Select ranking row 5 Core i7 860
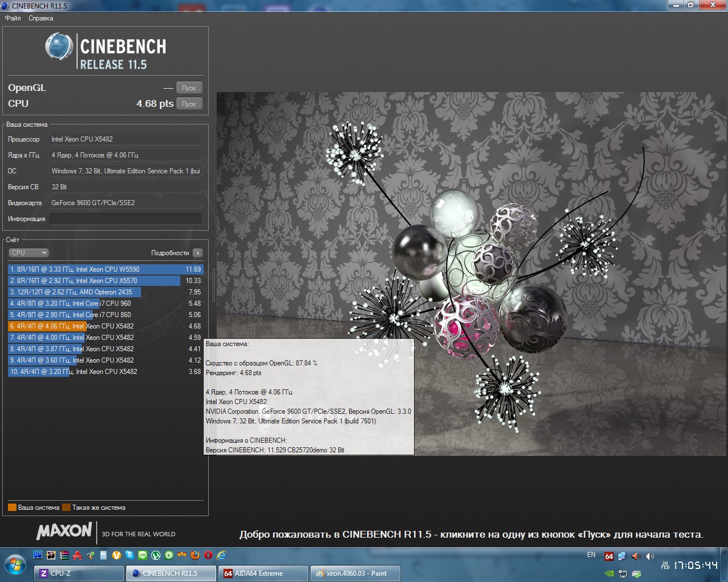 pyautogui.click(x=105, y=315)
